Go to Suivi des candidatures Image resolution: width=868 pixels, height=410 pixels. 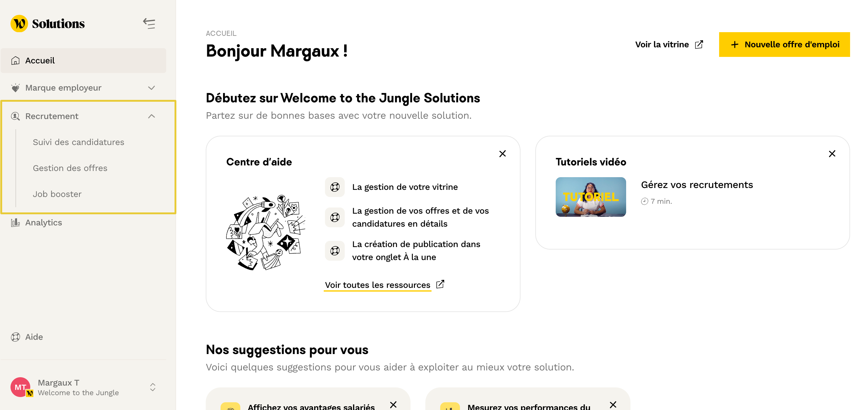point(78,142)
